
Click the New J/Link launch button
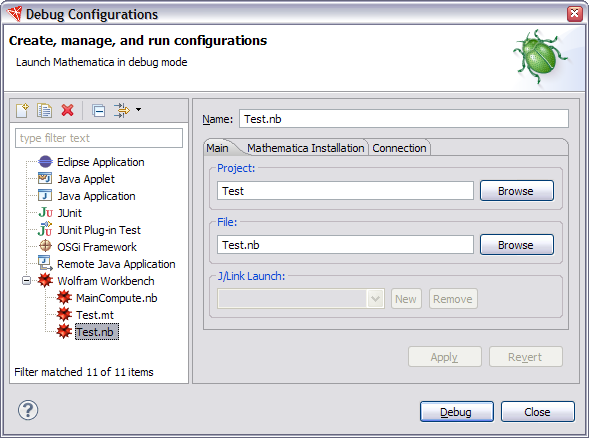pyautogui.click(x=406, y=299)
